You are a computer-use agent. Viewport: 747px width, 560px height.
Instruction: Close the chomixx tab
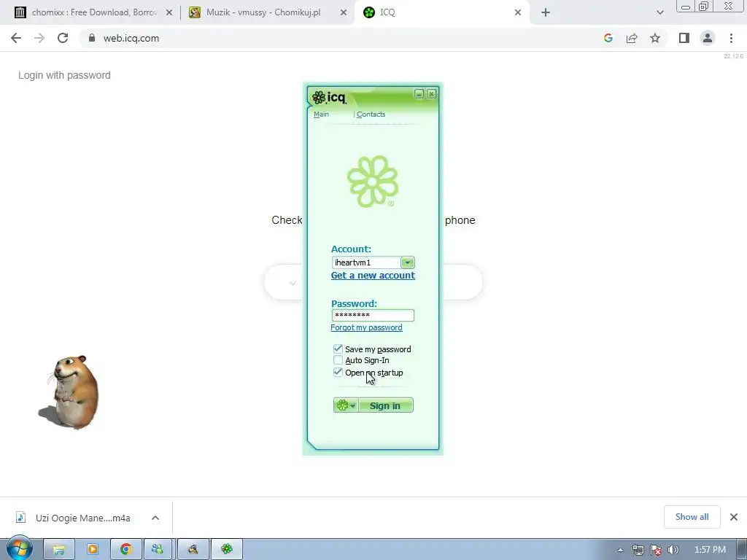pos(169,12)
